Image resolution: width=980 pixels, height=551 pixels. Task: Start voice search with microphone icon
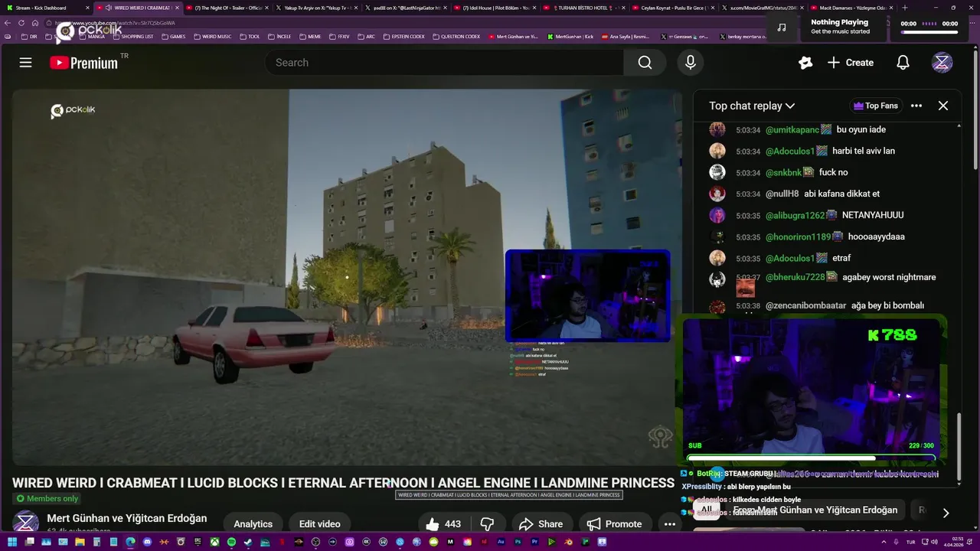tap(691, 63)
